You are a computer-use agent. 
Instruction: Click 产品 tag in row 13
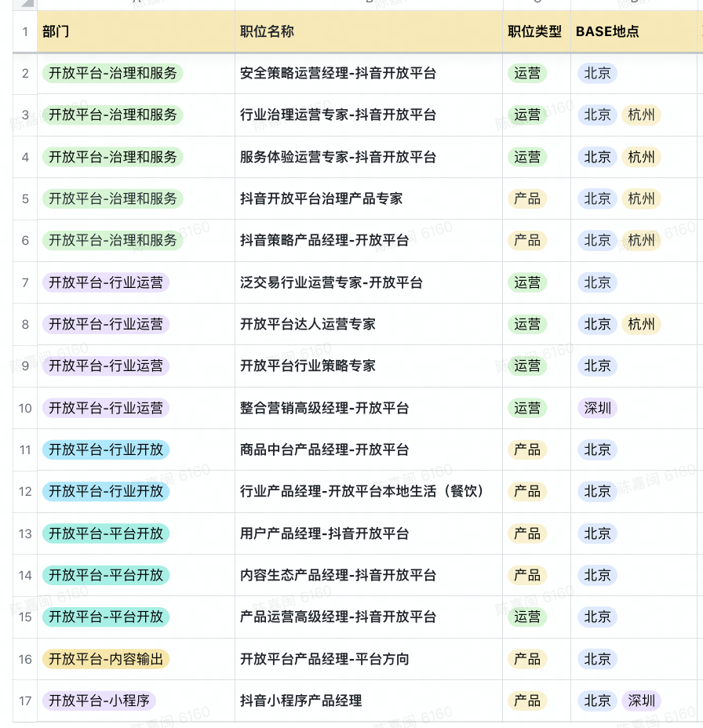pos(527,533)
